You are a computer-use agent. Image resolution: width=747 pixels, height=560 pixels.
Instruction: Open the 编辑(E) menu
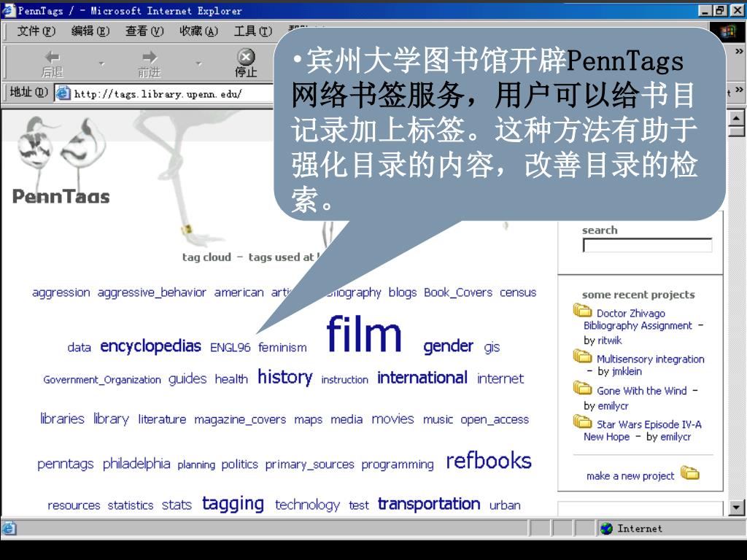click(x=90, y=31)
